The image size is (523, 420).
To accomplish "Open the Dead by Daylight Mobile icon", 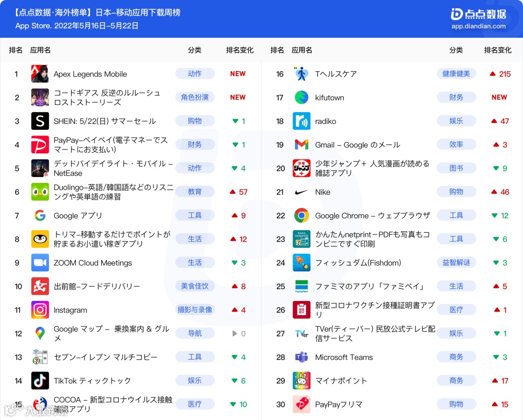I will (x=40, y=168).
